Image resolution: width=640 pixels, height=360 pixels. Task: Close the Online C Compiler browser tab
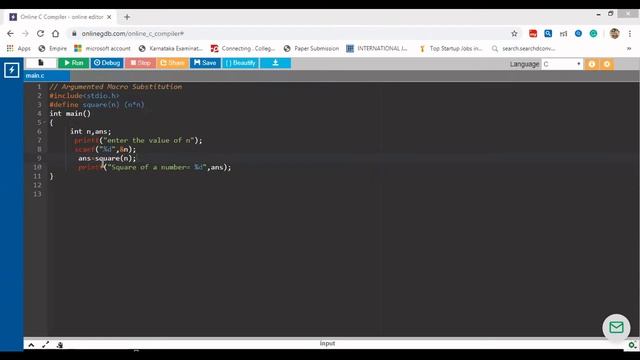click(x=109, y=17)
